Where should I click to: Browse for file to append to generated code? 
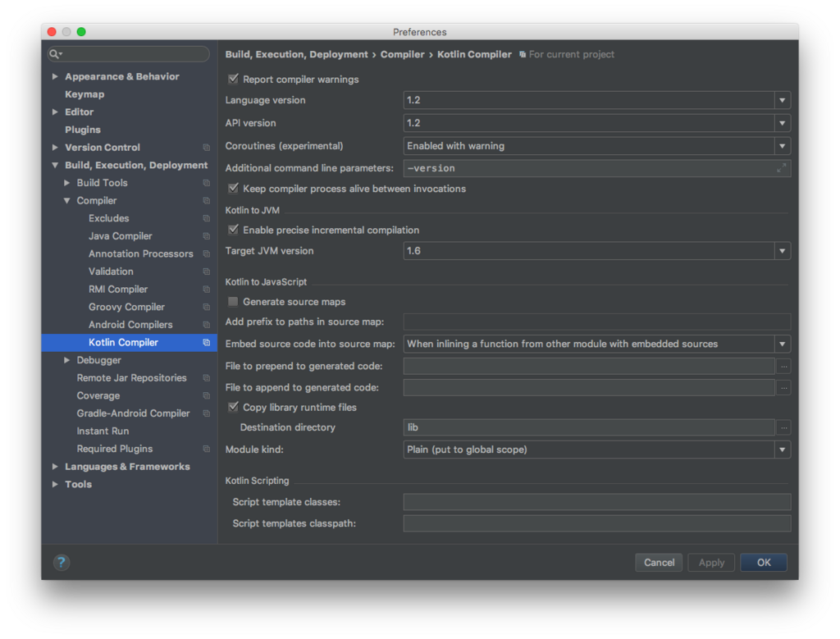coord(783,387)
